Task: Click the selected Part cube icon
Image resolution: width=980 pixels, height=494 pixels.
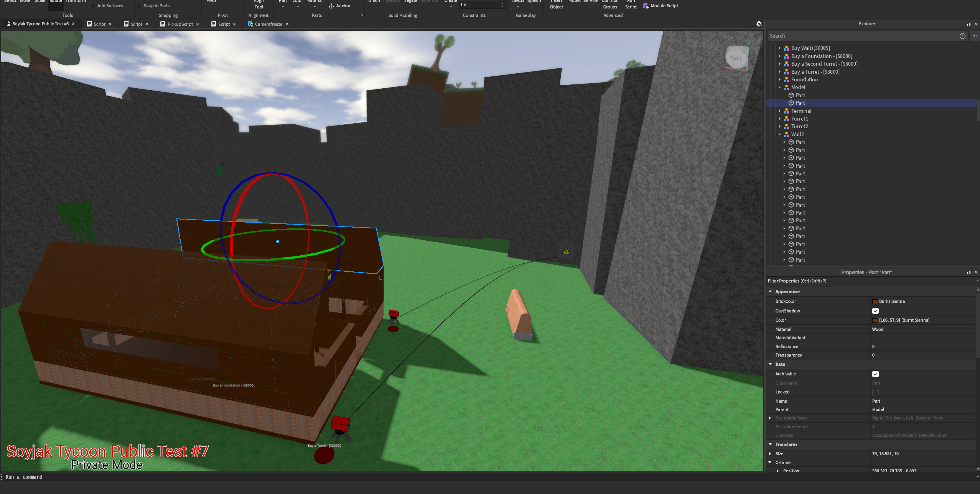Action: 791,103
